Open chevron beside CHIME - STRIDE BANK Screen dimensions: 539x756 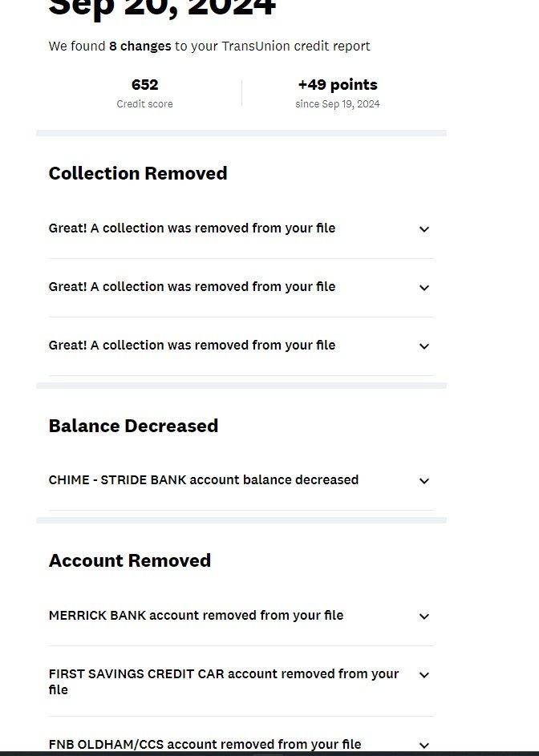pyautogui.click(x=424, y=481)
